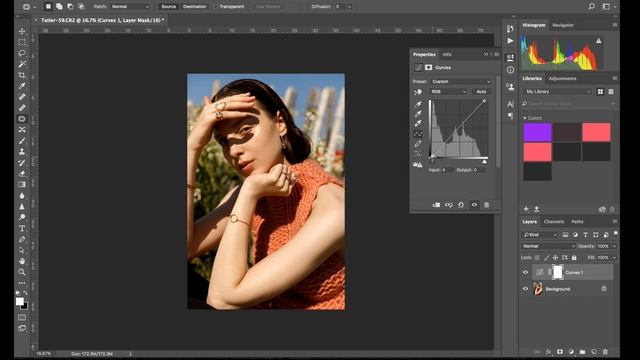Collapse the Colors section in Libraries

(525, 118)
